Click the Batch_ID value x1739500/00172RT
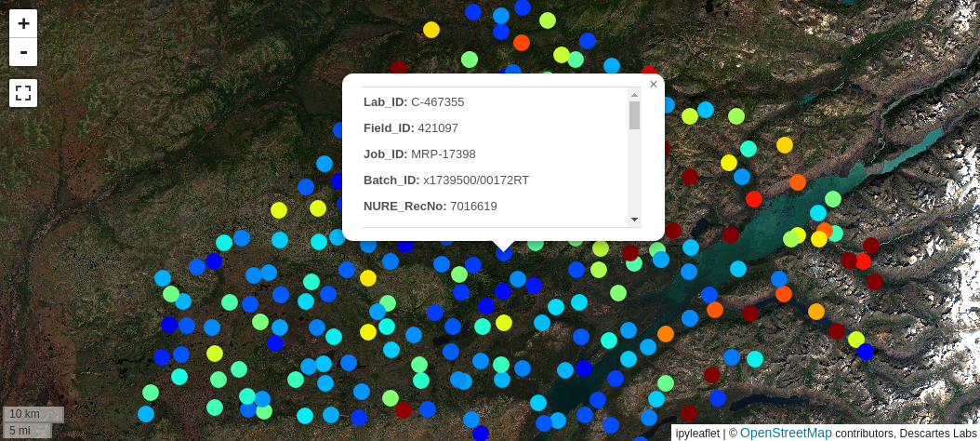 [x=475, y=180]
